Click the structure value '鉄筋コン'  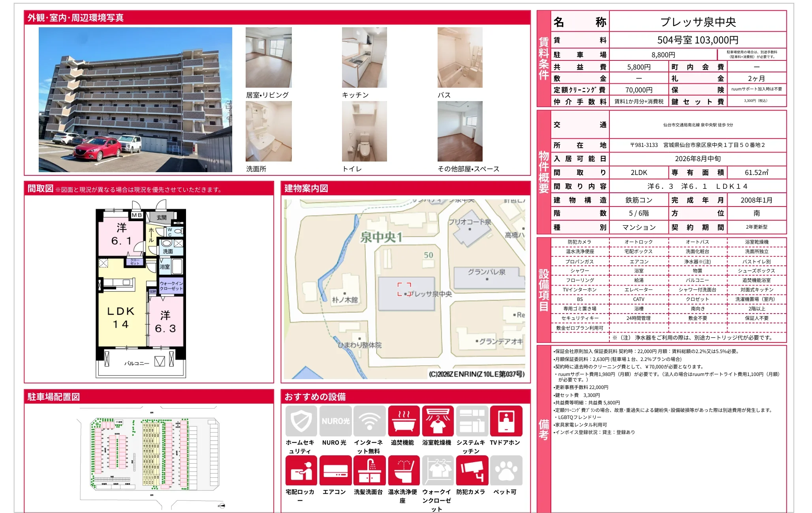[639, 200]
